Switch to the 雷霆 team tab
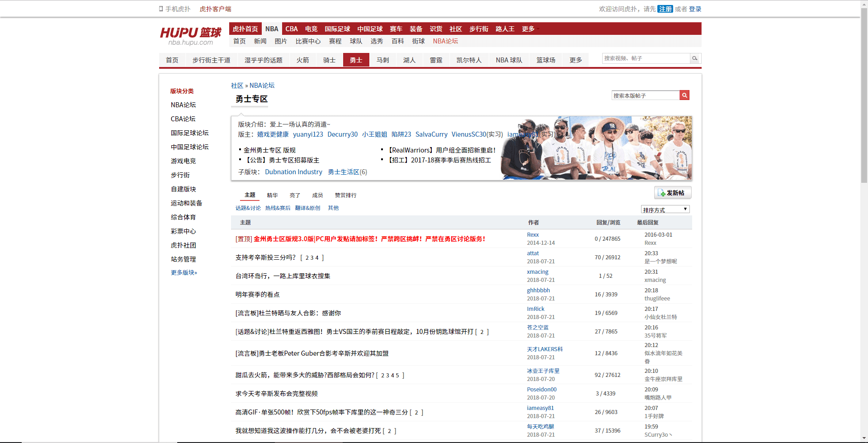Viewport: 868px width, 443px height. point(436,60)
